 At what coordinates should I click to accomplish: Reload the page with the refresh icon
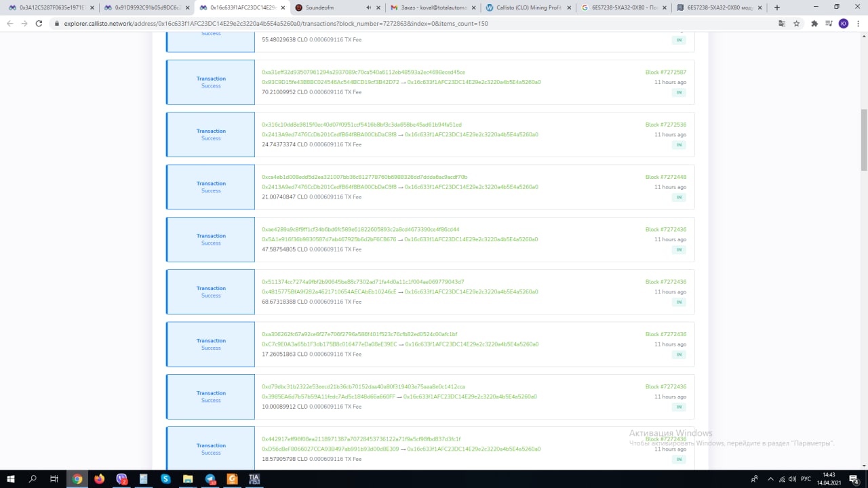(x=39, y=23)
